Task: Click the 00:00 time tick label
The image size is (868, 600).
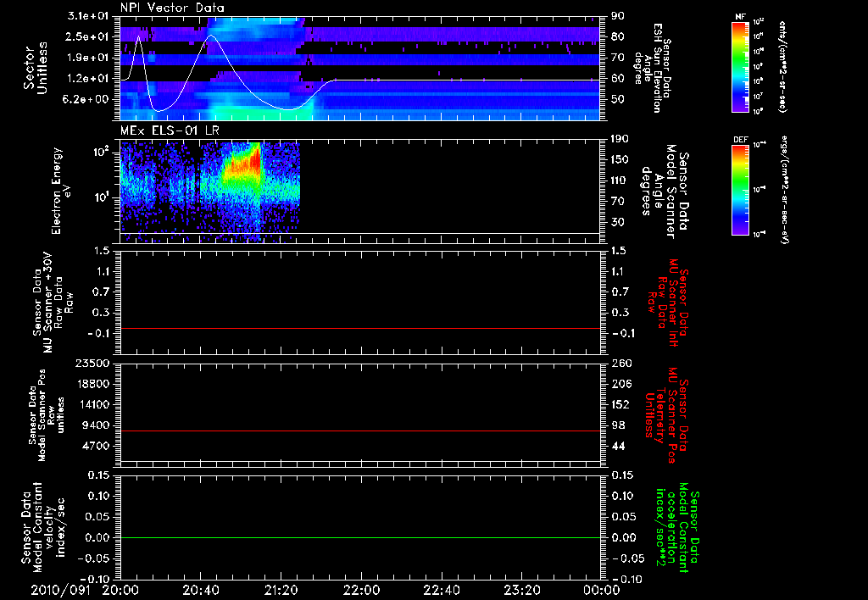Action: 602,590
